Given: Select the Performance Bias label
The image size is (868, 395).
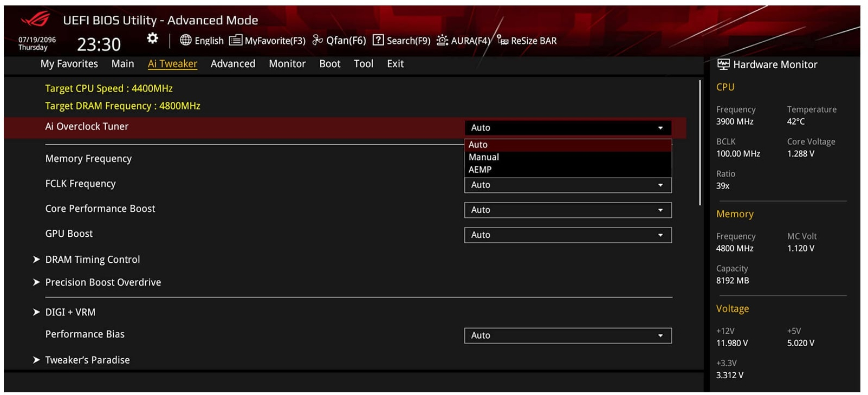Looking at the screenshot, I should [x=85, y=334].
